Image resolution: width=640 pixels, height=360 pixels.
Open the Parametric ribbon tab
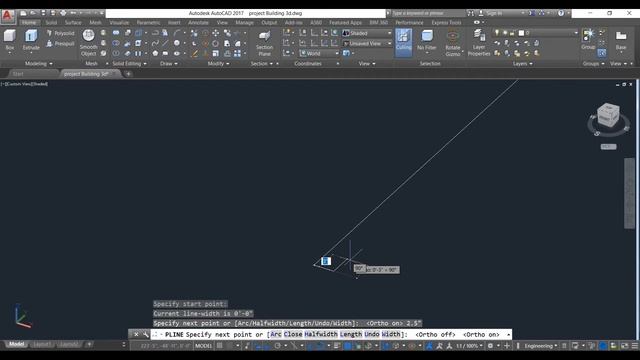149,22
